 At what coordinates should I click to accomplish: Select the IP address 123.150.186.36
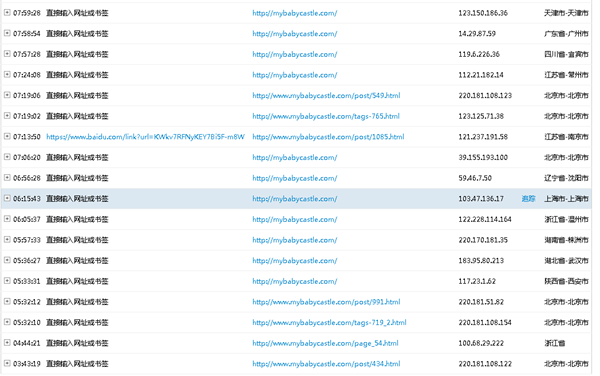pos(483,13)
